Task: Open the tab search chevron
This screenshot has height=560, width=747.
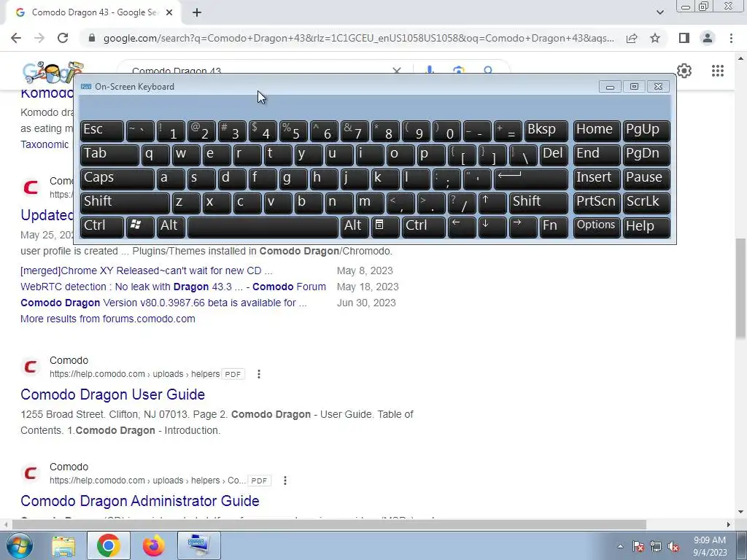Action: 659,13
